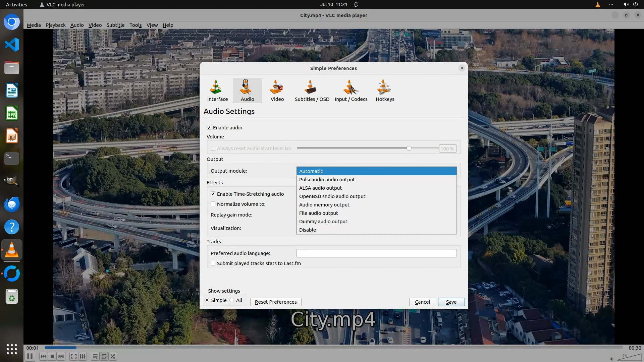Uncheck the Enable audio checkbox

tap(209, 128)
